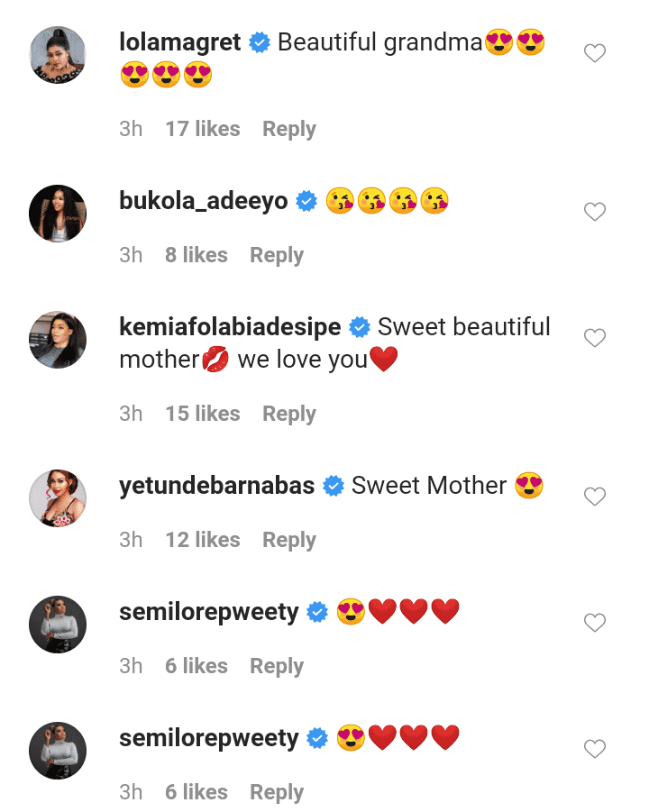Open the 8 likes list for bukola_adeeyo
This screenshot has width=649, height=812.
tap(196, 255)
